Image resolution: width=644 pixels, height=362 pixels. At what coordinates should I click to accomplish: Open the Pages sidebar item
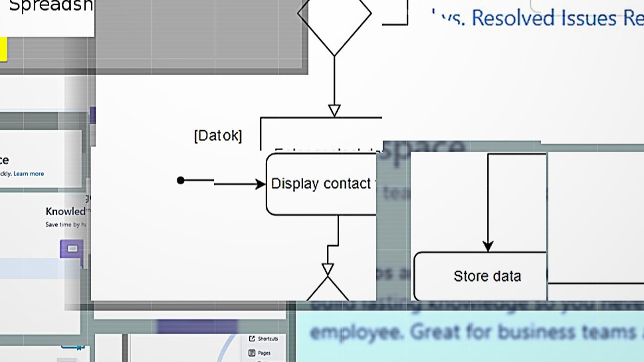point(264,353)
